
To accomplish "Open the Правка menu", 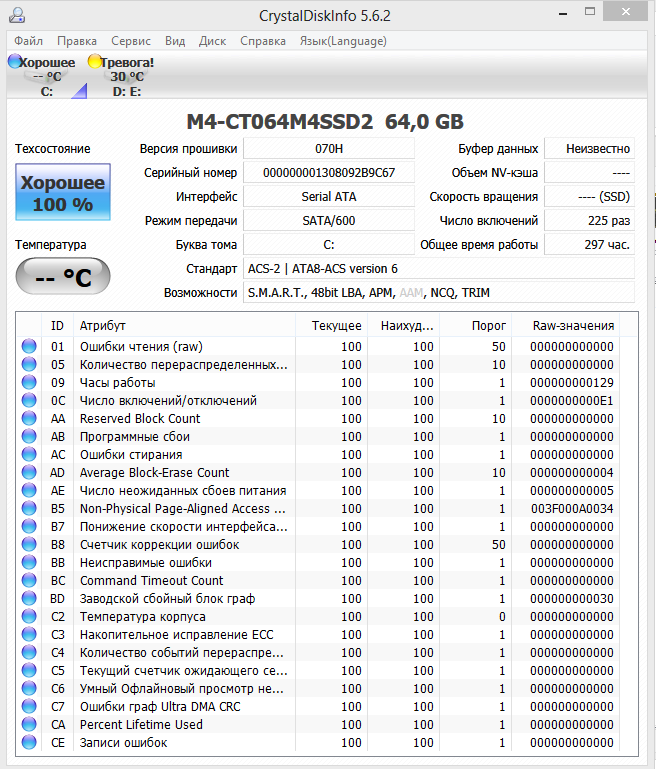I will [x=77, y=41].
